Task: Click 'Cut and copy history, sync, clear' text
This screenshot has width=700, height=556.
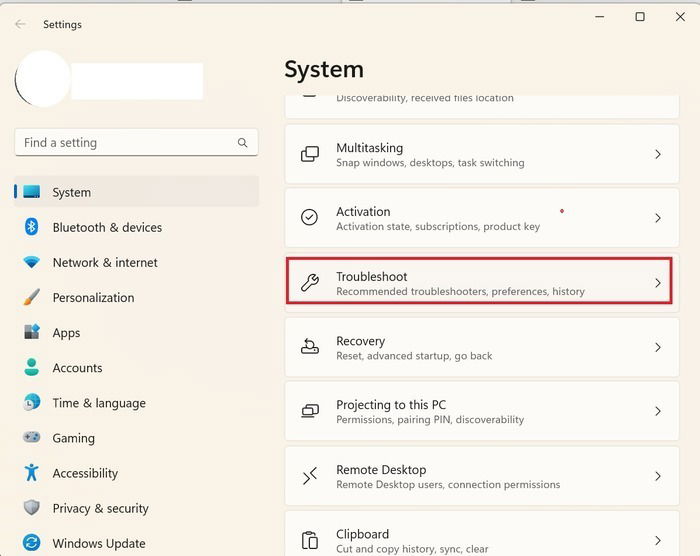Action: click(x=412, y=549)
